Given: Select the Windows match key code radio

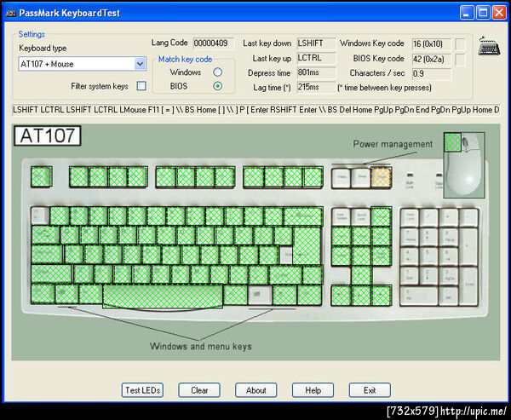Looking at the screenshot, I should (218, 72).
